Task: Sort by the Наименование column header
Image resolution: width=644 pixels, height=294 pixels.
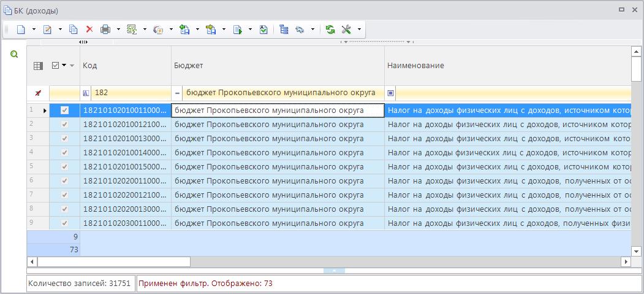Action: pyautogui.click(x=507, y=66)
